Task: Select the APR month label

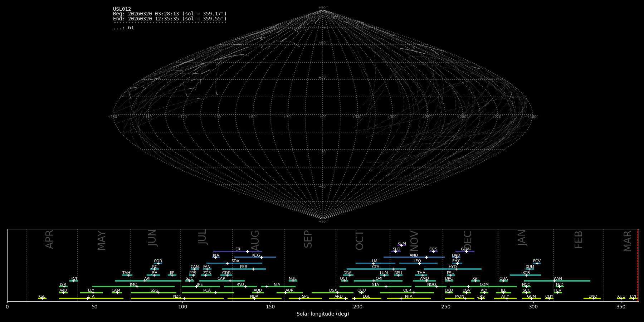Action: [x=49, y=239]
